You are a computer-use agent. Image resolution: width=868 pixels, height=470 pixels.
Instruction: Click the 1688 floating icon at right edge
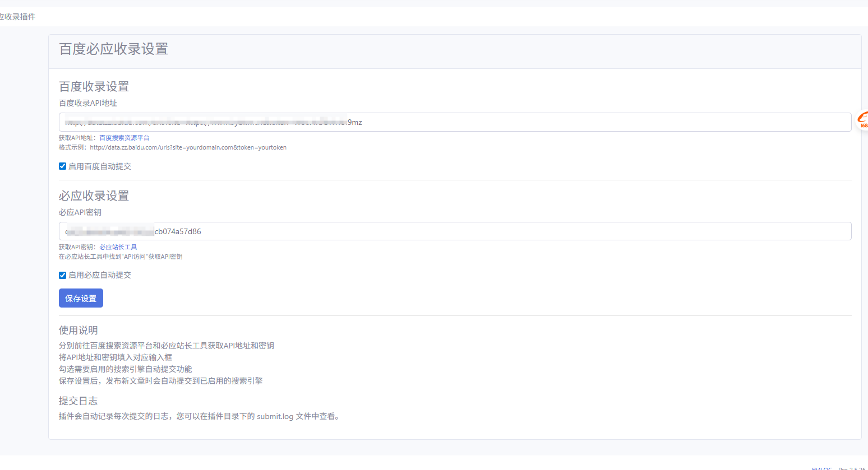[862, 120]
